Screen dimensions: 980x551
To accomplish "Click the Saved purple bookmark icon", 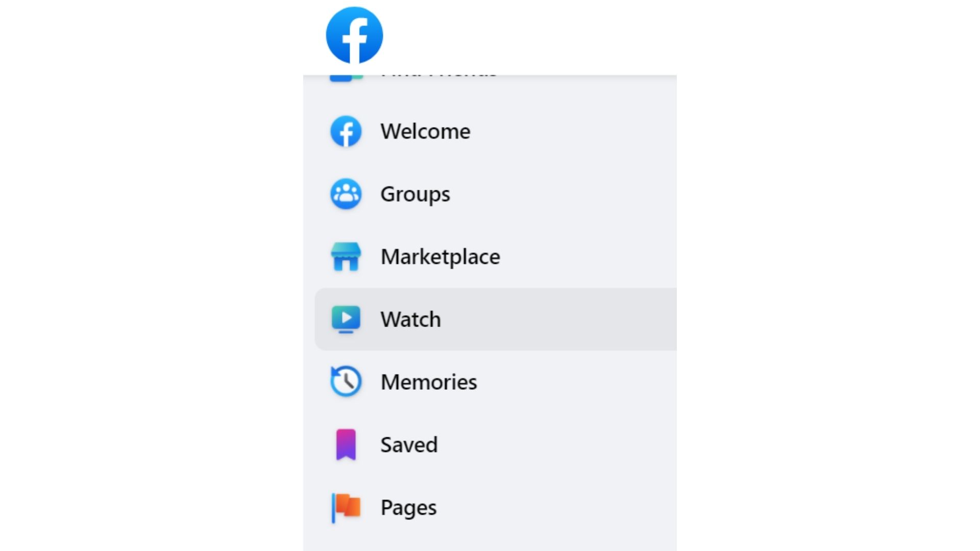I will coord(346,444).
